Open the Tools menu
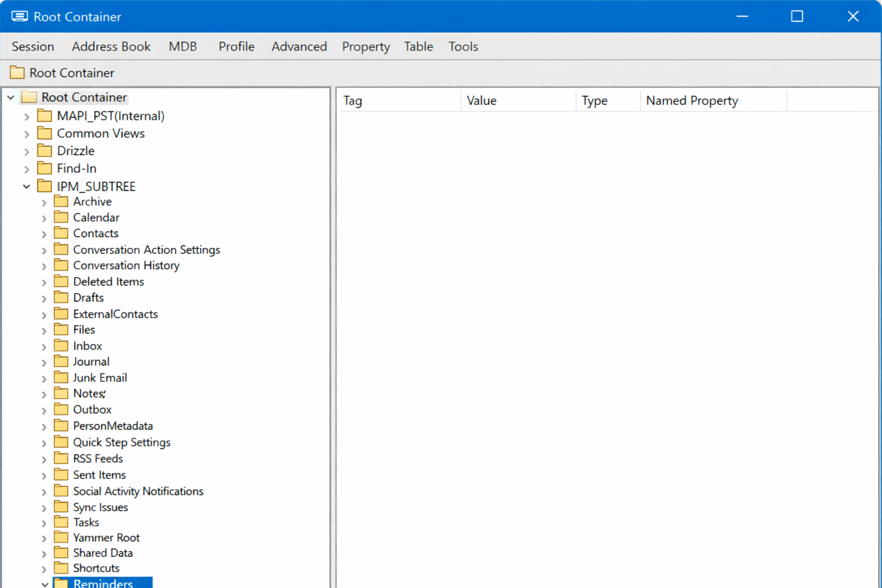This screenshot has width=882, height=588. 463,47
